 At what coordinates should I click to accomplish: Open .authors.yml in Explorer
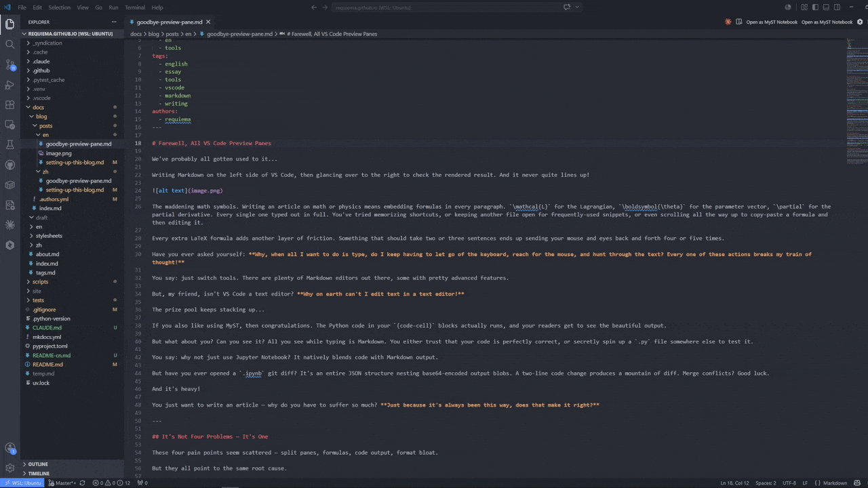(72, 199)
